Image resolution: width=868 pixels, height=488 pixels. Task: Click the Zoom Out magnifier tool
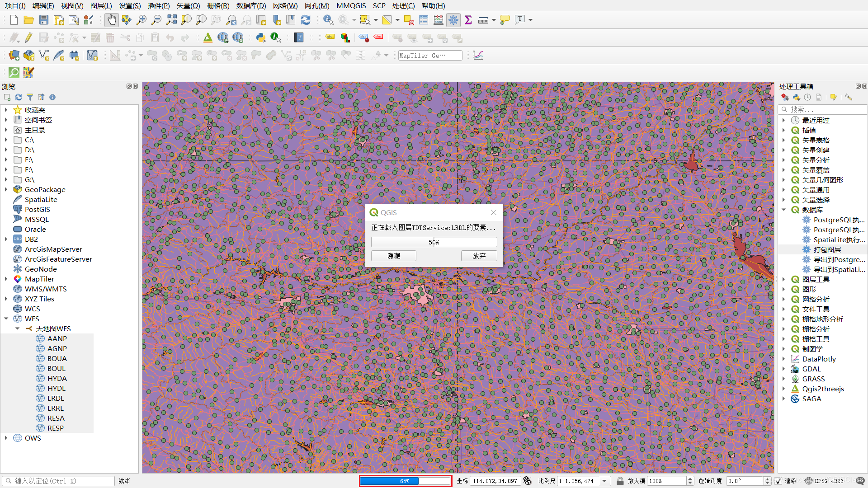(156, 20)
